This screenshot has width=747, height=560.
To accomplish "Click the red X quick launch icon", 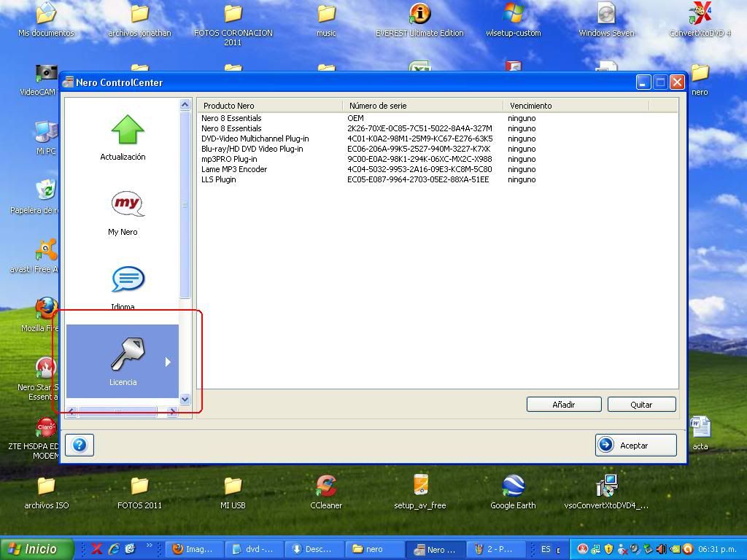I will pyautogui.click(x=97, y=549).
